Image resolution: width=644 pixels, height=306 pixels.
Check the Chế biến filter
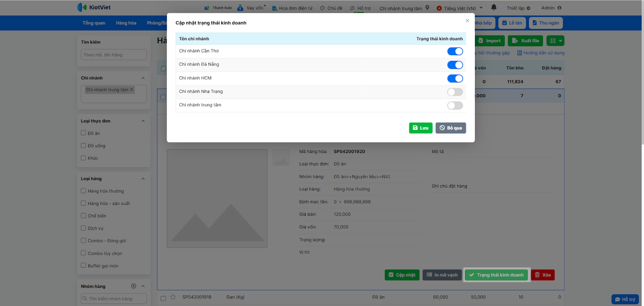click(x=83, y=216)
